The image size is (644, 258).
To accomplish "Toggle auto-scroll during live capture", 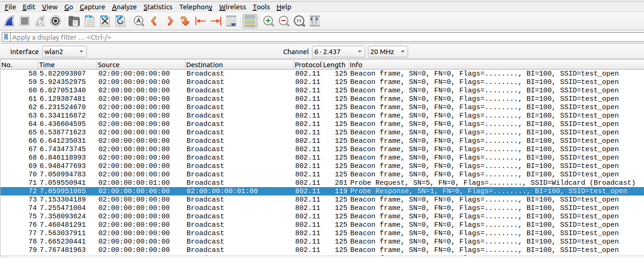I will click(x=231, y=21).
